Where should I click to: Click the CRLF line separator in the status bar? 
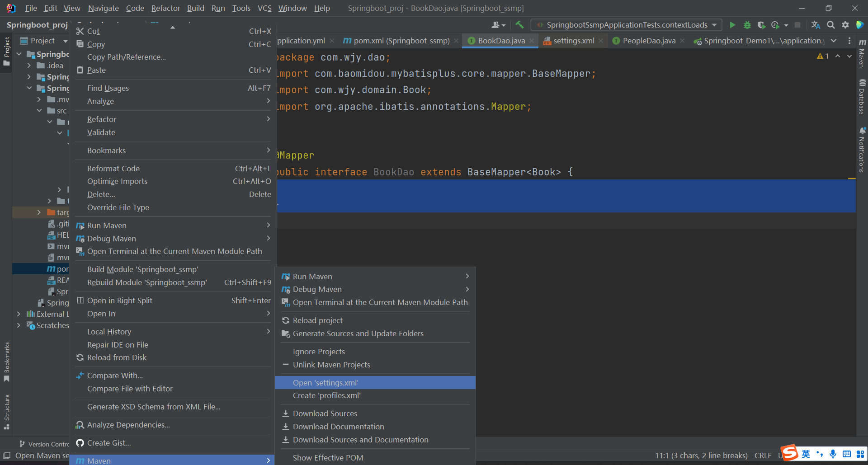coord(763,456)
